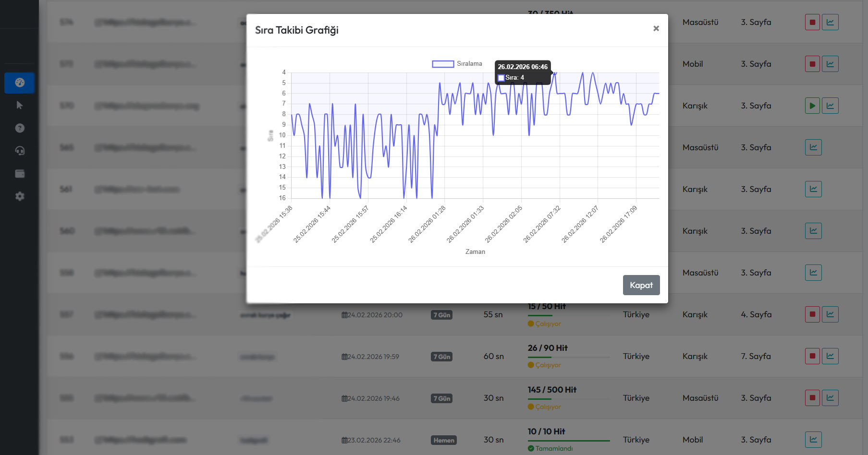Click the data point at 26.02.2026 06:46
This screenshot has height=455, width=868.
[555, 73]
